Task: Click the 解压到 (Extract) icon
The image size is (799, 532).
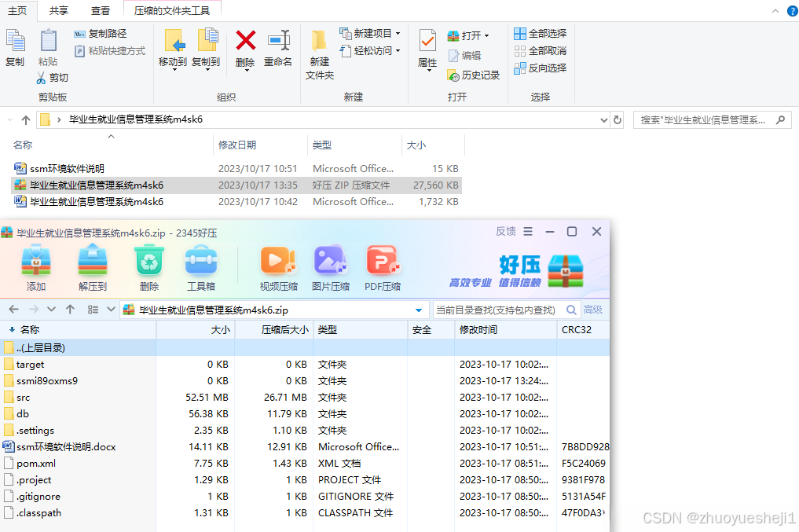Action: (x=92, y=266)
